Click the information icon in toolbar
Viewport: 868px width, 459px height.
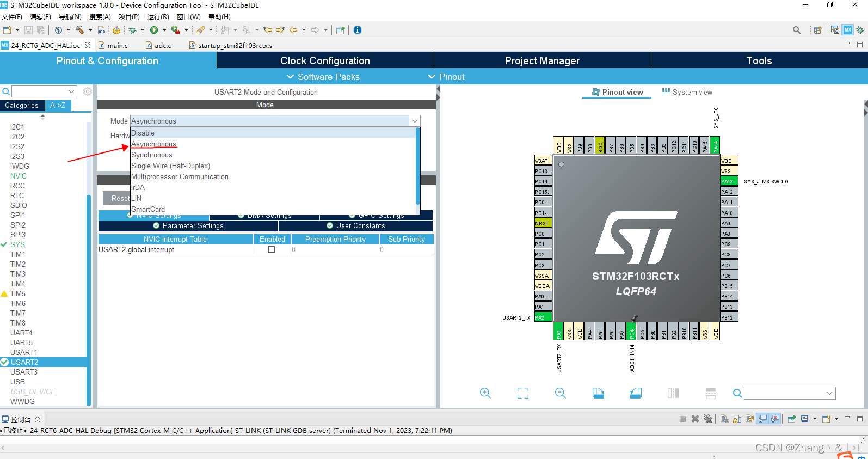coord(358,30)
